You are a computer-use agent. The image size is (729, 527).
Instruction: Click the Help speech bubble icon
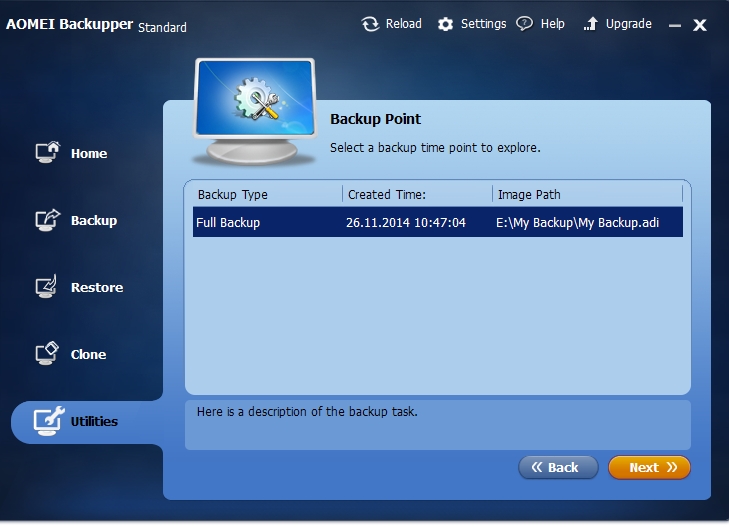(525, 23)
